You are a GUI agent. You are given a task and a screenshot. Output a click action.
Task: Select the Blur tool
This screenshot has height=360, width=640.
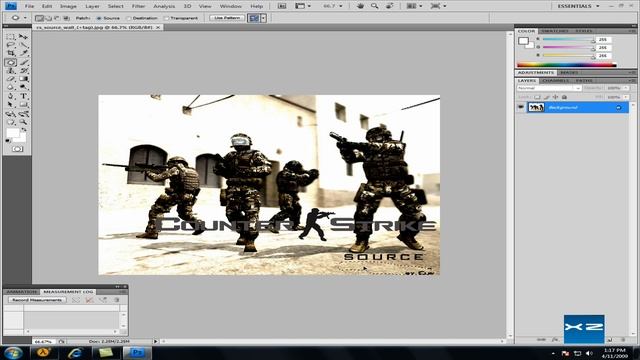[x=11, y=87]
